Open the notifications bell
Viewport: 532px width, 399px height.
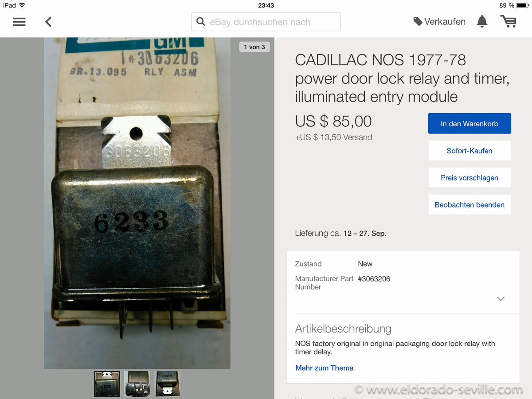[x=482, y=21]
